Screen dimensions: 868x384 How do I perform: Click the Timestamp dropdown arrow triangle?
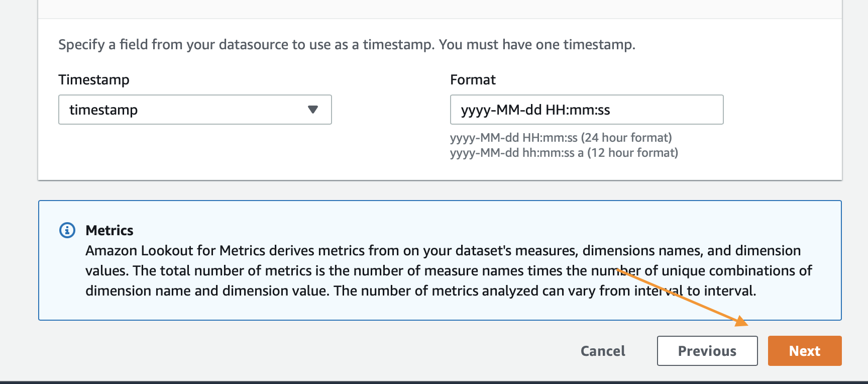pos(313,110)
